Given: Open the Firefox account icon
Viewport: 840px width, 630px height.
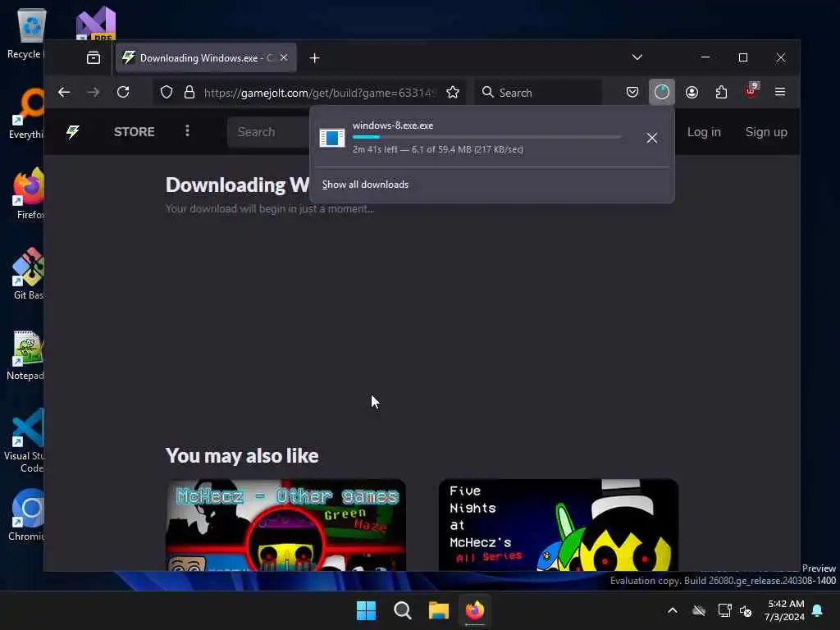Looking at the screenshot, I should pyautogui.click(x=692, y=92).
